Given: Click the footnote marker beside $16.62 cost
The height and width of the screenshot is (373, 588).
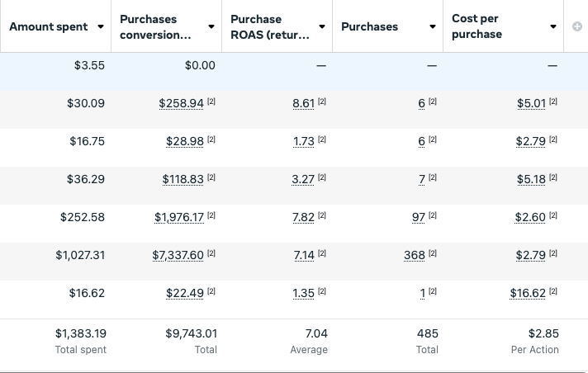Looking at the screenshot, I should click(x=553, y=292).
